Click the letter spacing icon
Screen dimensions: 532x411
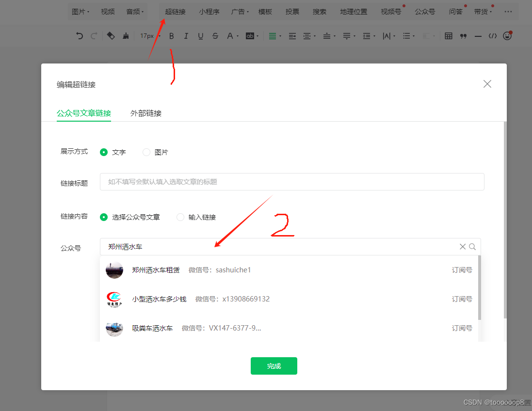[387, 36]
